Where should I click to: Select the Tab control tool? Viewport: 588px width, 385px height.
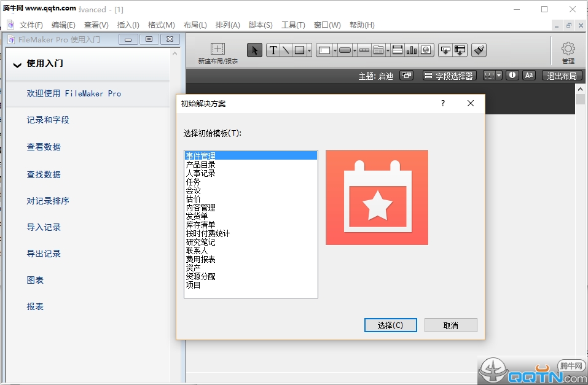[x=378, y=50]
